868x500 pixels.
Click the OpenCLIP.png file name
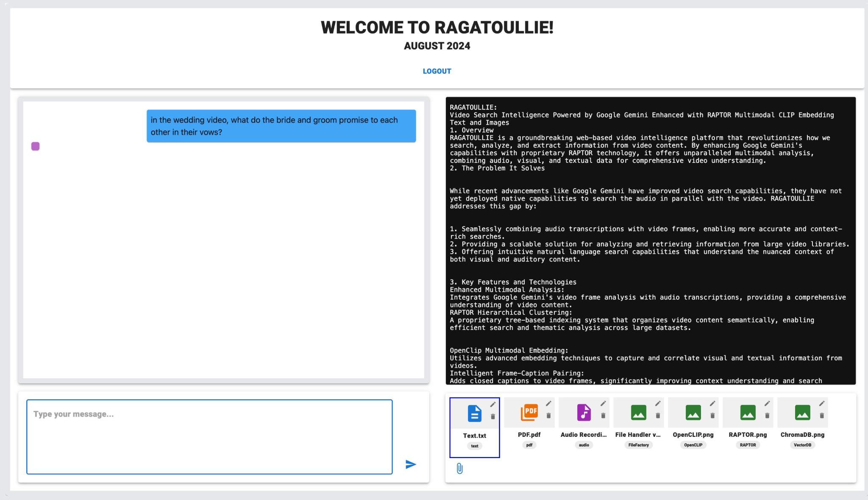(x=693, y=435)
